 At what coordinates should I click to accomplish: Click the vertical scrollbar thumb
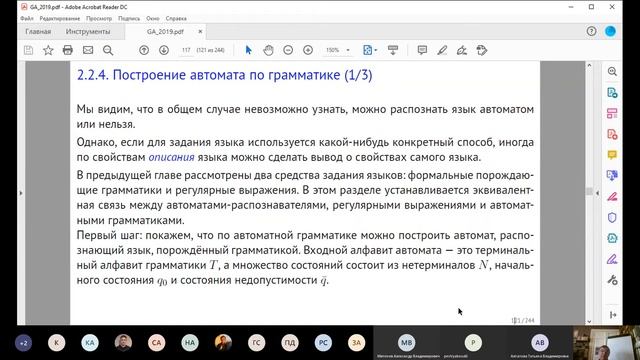tap(589, 191)
